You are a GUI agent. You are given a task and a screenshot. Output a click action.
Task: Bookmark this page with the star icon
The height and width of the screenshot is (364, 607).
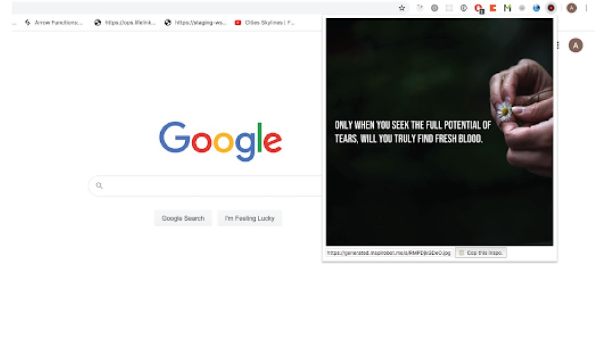pos(402,8)
